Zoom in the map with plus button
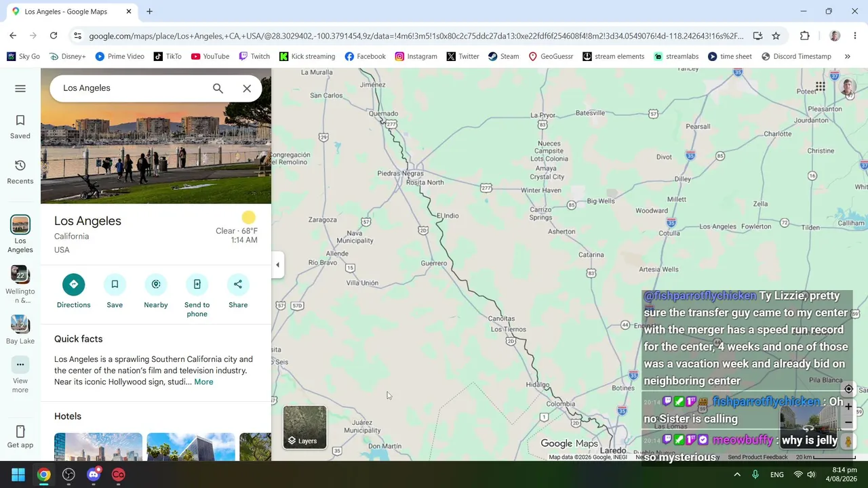 848,407
